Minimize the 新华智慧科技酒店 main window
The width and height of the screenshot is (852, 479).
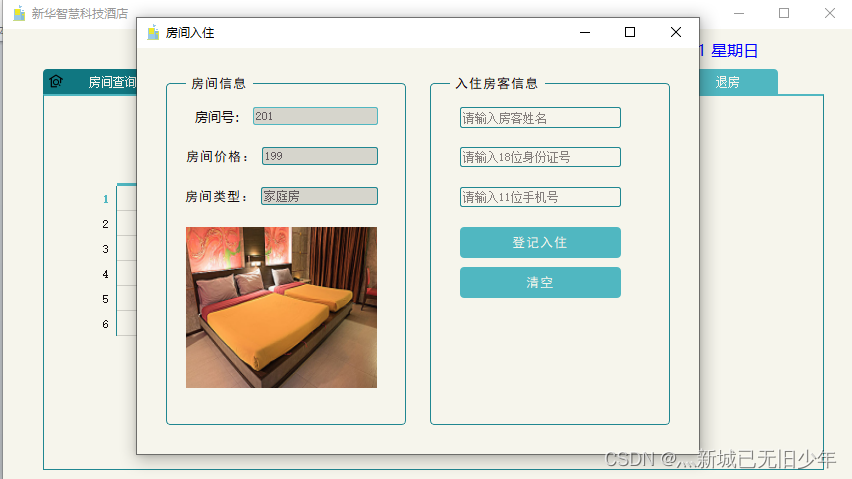tap(739, 13)
